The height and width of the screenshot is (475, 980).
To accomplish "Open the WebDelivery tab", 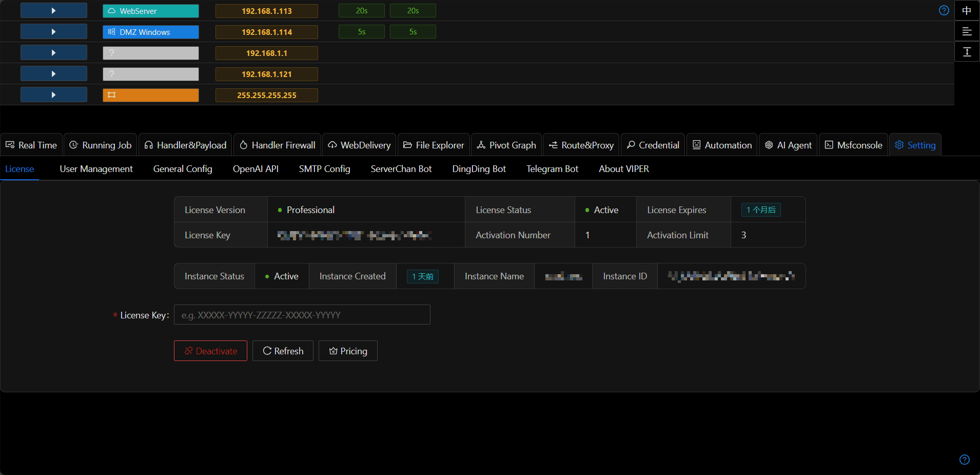I will [359, 145].
